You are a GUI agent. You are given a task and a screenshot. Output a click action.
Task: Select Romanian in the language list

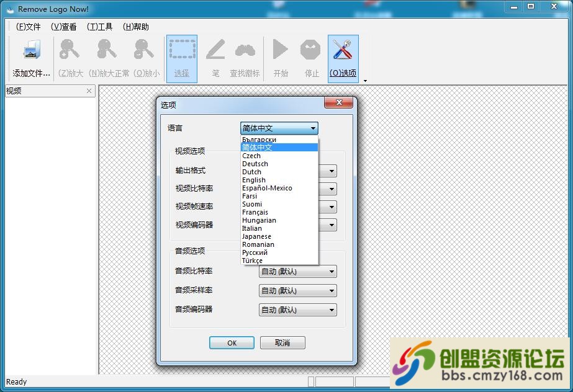tap(279, 244)
